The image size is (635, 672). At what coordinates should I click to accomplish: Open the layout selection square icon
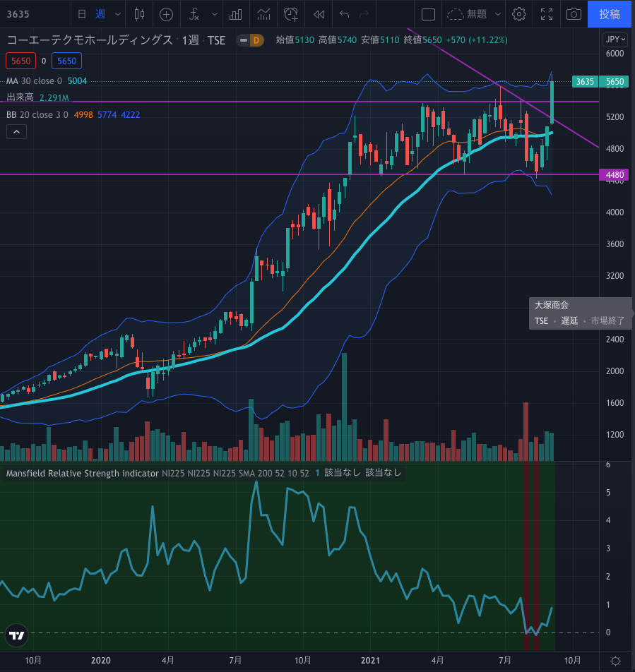pos(428,14)
